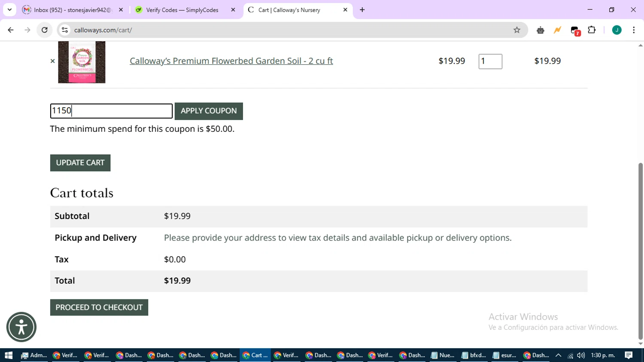Open the Adm... taskbar app
Screen dimensions: 644x362
(34, 355)
